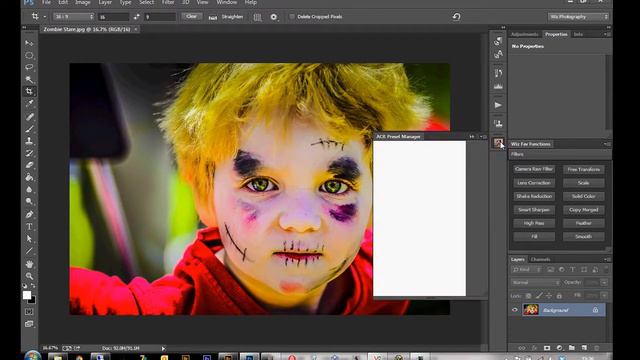640x360 pixels.
Task: Enable Delete Cropped Pixels checkbox
Action: [x=292, y=17]
